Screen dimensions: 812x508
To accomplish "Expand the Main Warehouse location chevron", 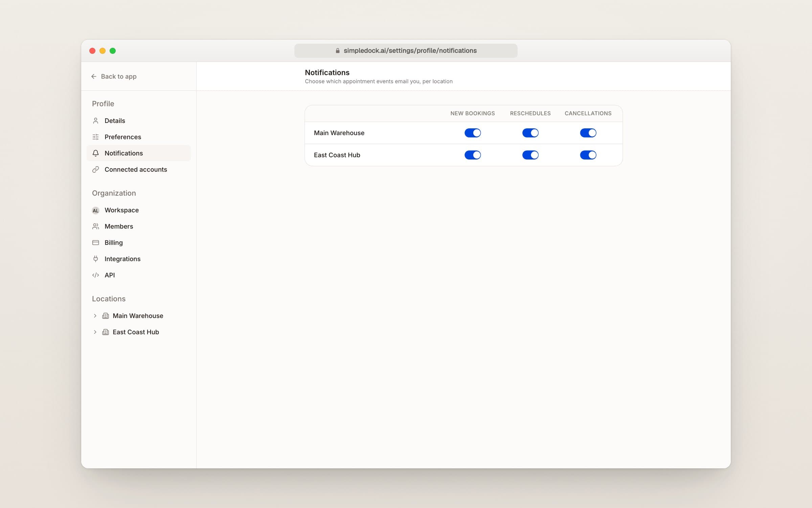I will (95, 316).
